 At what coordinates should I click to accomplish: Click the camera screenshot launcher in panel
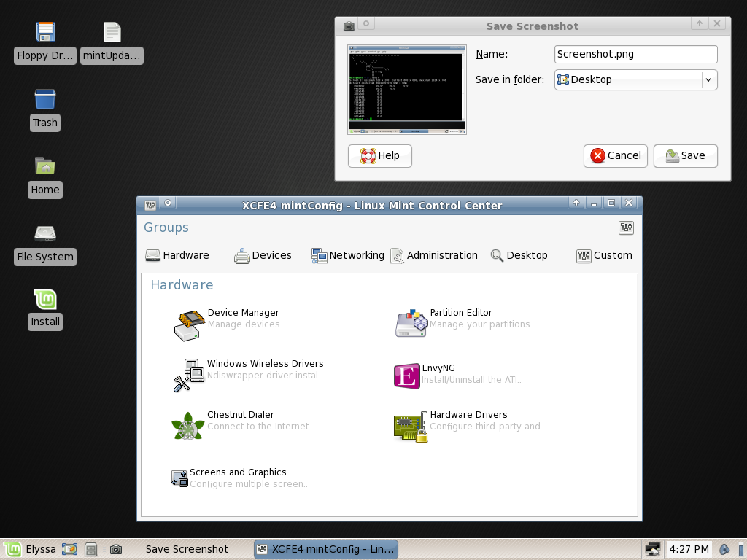tap(116, 550)
